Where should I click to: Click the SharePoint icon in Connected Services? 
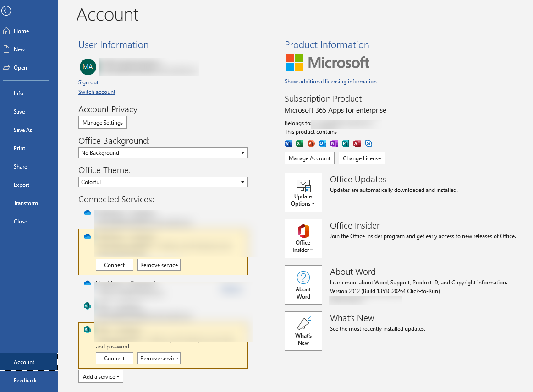tap(87, 306)
